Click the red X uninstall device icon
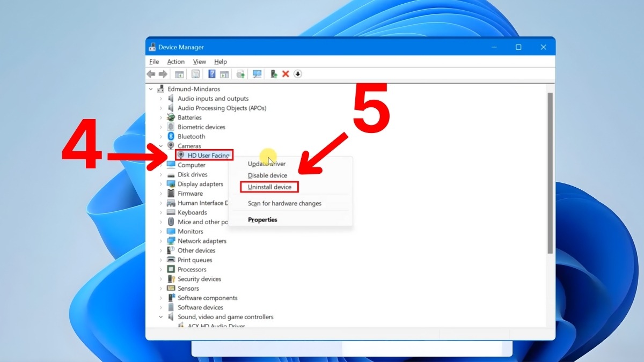The height and width of the screenshot is (362, 644). click(x=286, y=74)
